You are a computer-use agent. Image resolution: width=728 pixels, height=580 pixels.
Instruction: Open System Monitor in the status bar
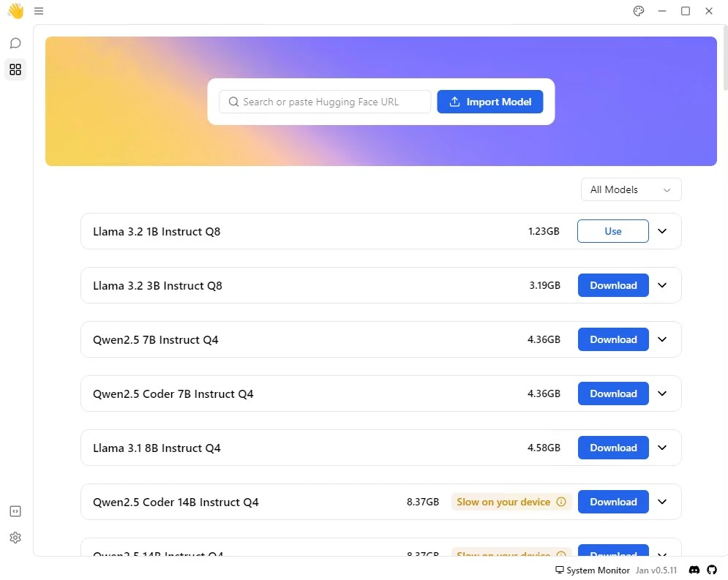pos(593,570)
